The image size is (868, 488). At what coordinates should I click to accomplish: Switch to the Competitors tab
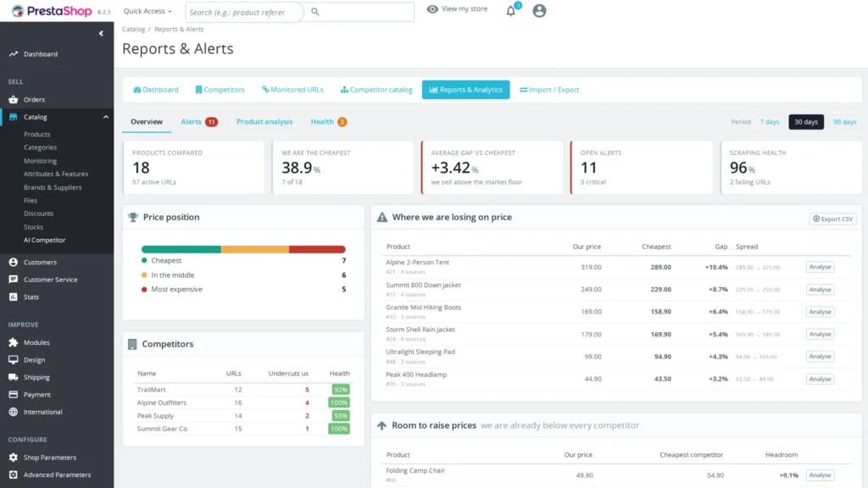click(x=220, y=90)
